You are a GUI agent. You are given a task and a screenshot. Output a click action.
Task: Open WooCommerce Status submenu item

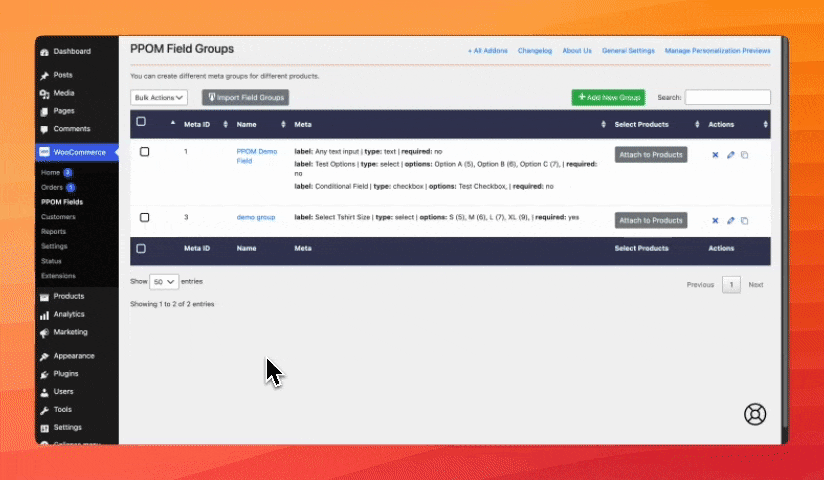52,261
